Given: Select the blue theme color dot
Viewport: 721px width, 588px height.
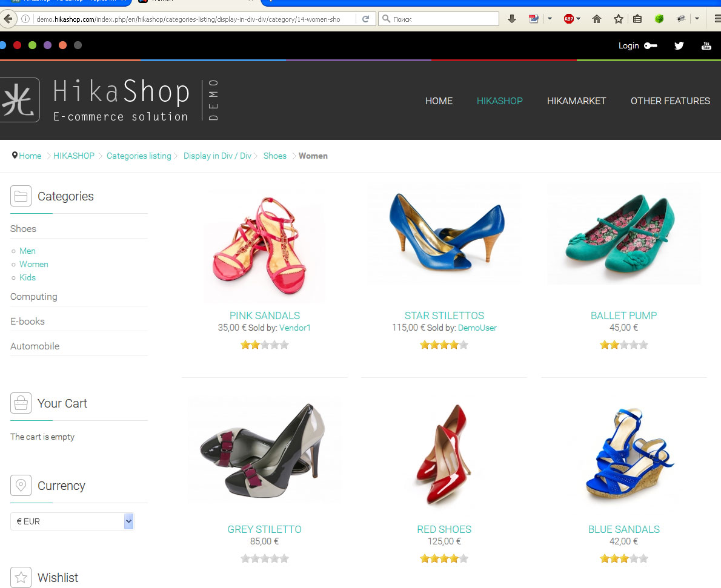Looking at the screenshot, I should coord(2,45).
